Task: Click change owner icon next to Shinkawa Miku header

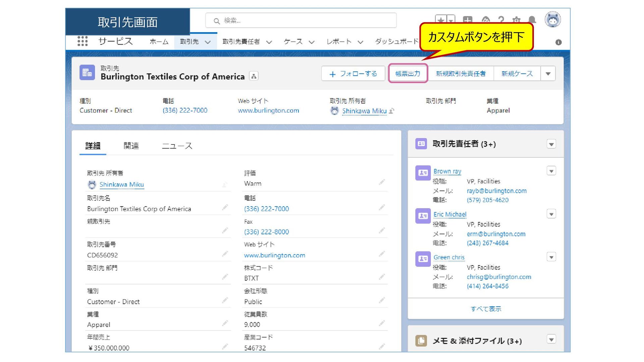Action: [392, 111]
